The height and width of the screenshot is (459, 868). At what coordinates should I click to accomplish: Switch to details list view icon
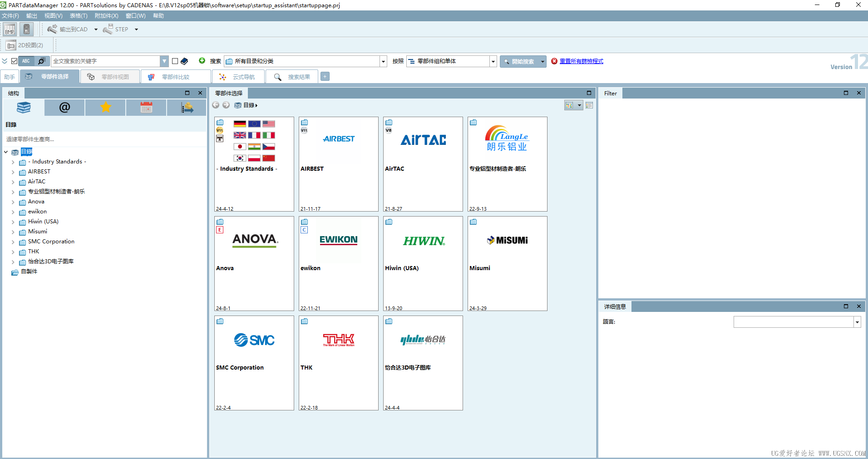[x=589, y=105]
